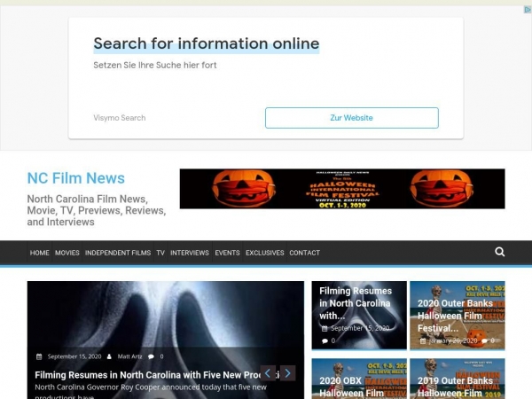Image resolution: width=532 pixels, height=399 pixels.
Task: Click calendar icon beside September 15, 2020 in slider
Action: pos(39,356)
